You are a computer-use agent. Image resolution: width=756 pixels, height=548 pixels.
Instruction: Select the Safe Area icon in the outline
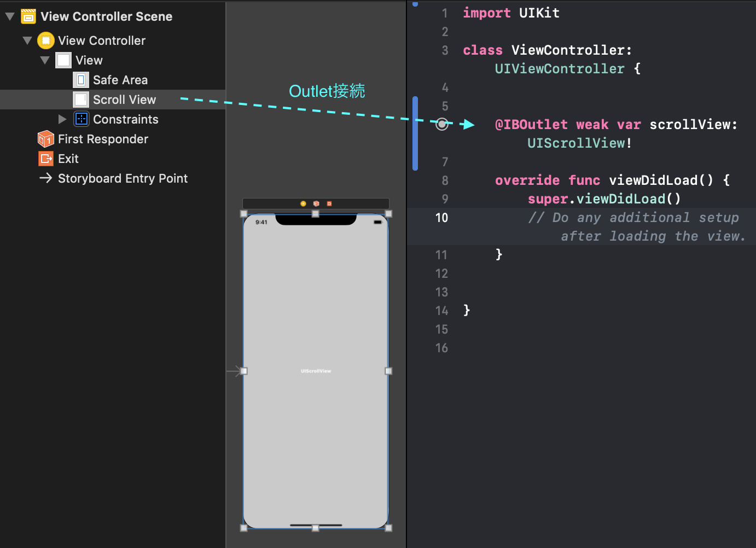[81, 79]
